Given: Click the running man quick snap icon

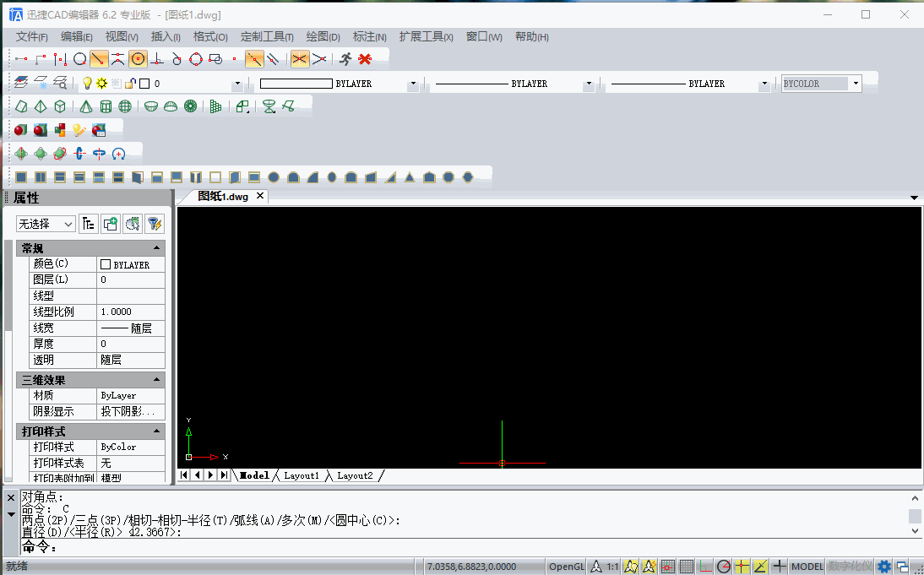Looking at the screenshot, I should [346, 59].
